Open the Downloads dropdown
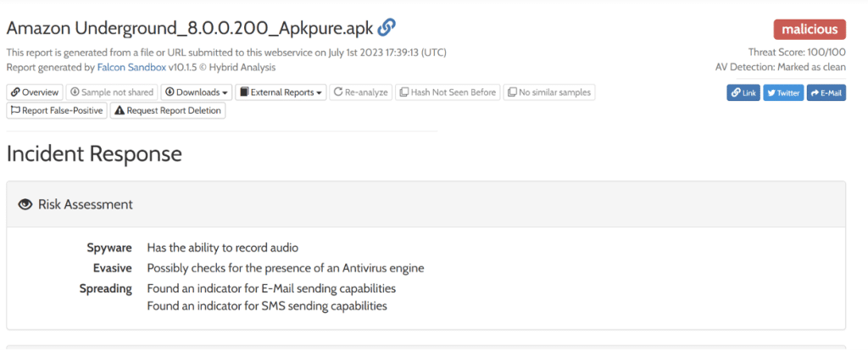The width and height of the screenshot is (868, 351). pos(196,92)
